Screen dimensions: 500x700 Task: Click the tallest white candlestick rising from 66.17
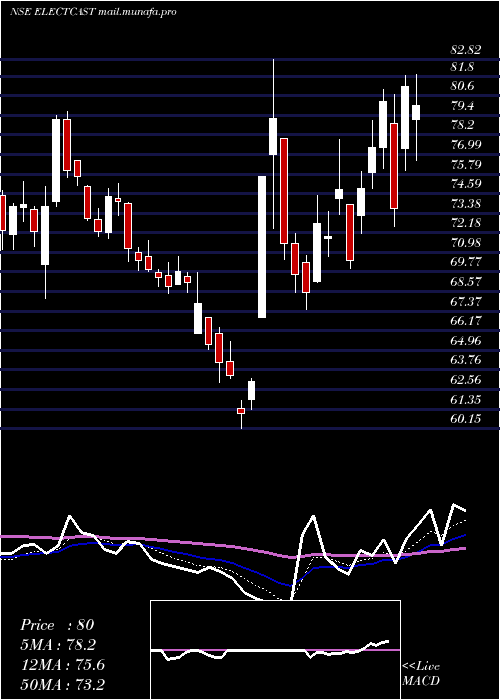(262, 247)
